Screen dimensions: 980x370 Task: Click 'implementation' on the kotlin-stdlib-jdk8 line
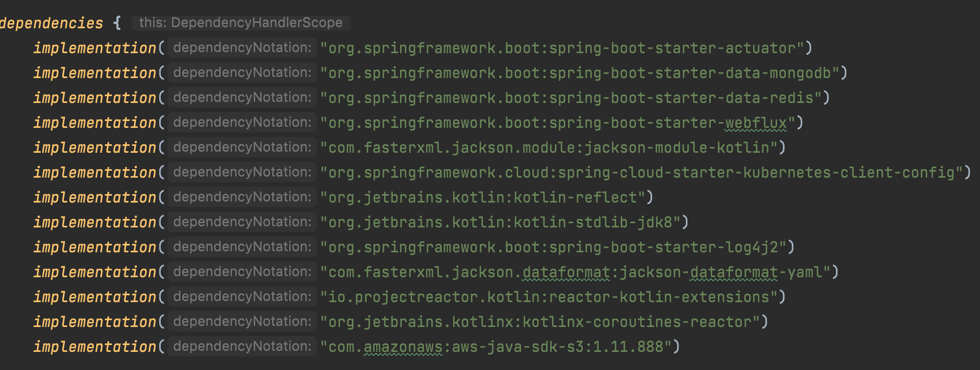[x=95, y=222]
